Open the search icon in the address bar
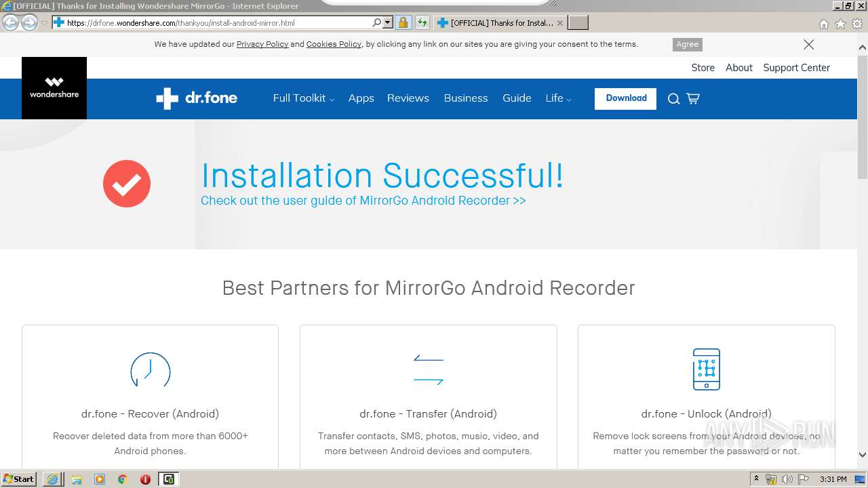 click(x=377, y=23)
